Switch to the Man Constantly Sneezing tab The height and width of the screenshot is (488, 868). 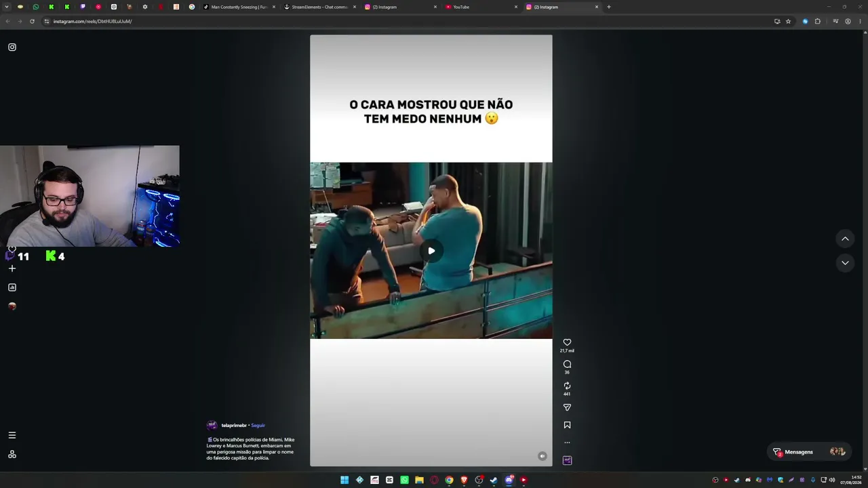239,7
